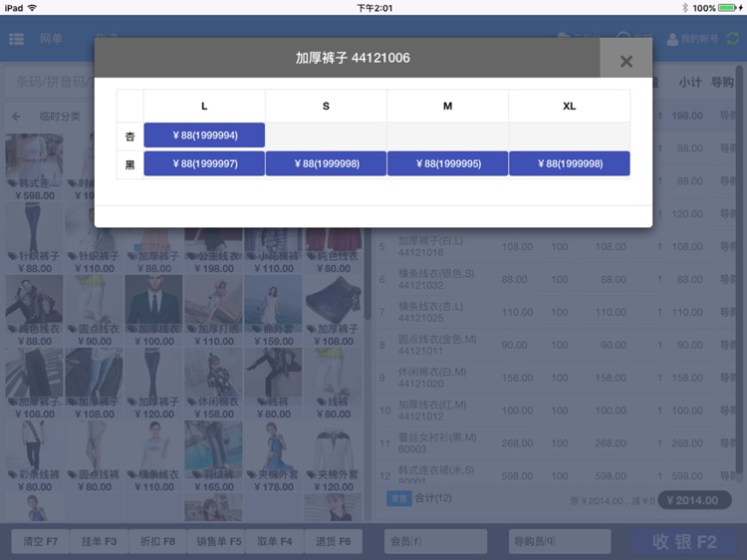747x560 pixels.
Task: Click order row 6 横条线衣(银色,S)
Action: (555, 279)
